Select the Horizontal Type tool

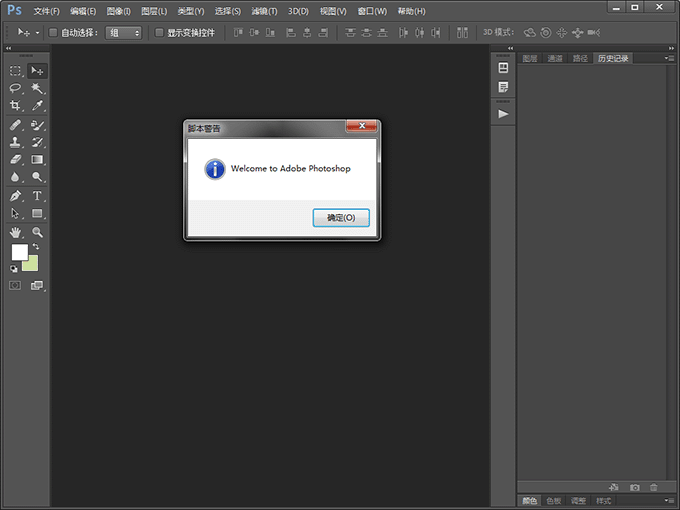tap(37, 196)
